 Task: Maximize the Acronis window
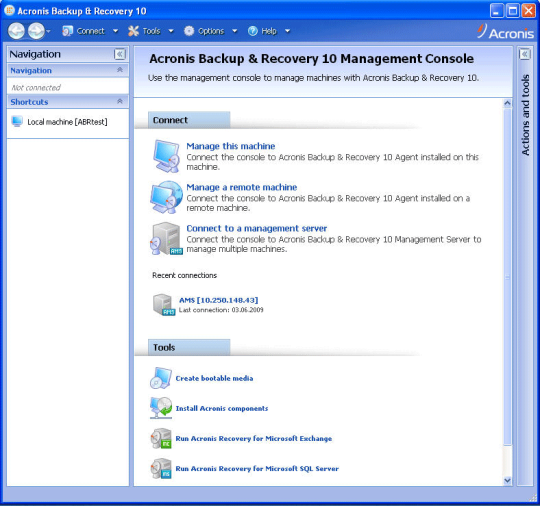(512, 11)
